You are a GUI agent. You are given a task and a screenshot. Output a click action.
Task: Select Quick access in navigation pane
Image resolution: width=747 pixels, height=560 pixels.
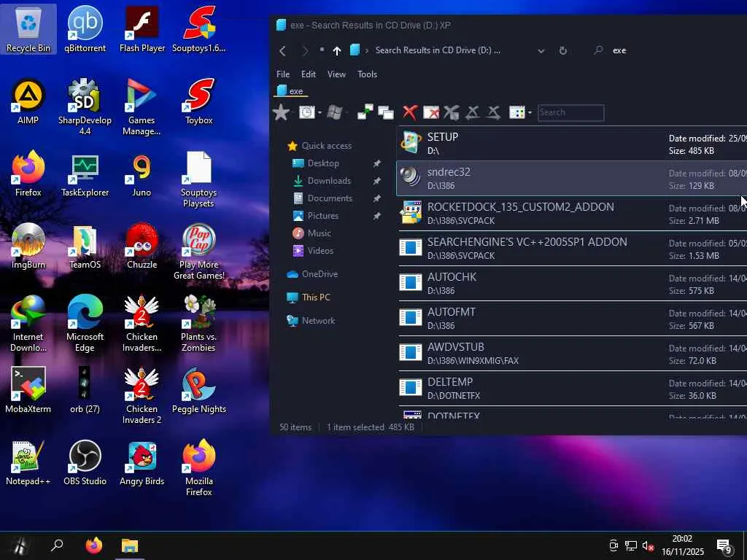pos(326,146)
